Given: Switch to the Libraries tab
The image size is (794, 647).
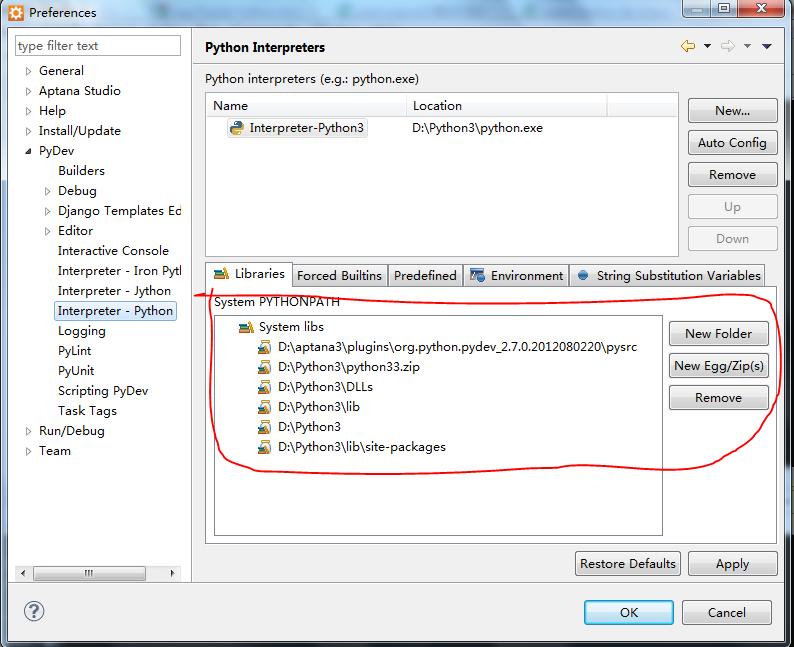Looking at the screenshot, I should click(249, 274).
